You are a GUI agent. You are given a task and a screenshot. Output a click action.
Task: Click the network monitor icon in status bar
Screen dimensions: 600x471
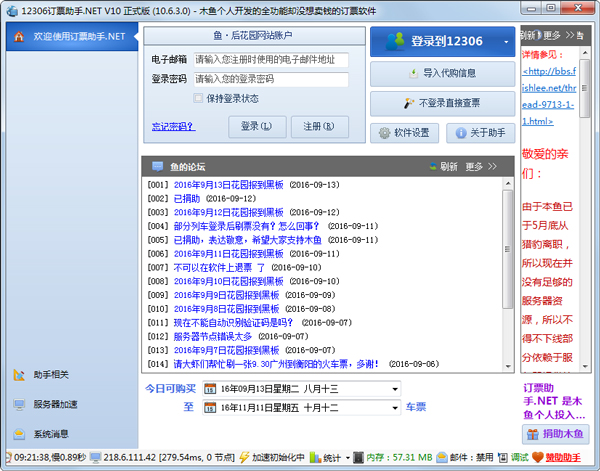pos(95,457)
